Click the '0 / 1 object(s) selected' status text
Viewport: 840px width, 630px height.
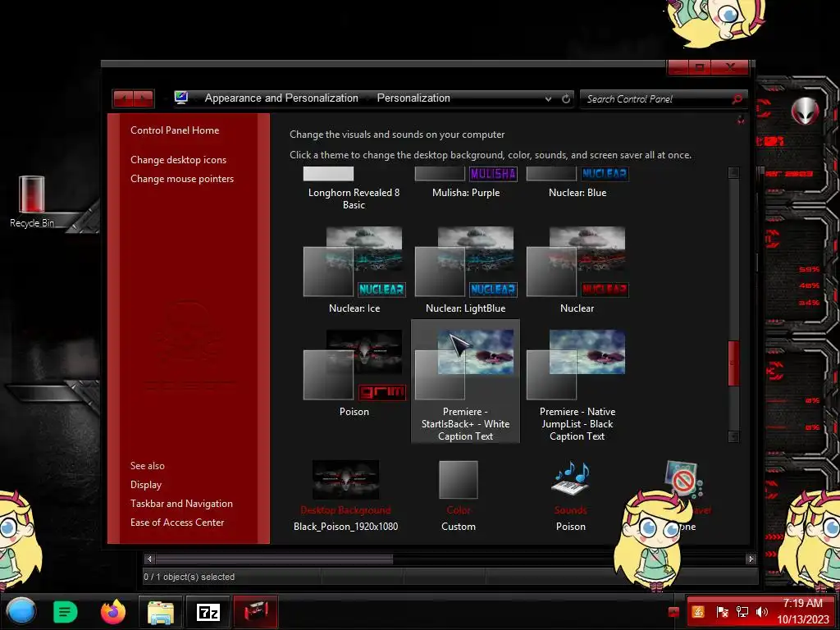(189, 577)
